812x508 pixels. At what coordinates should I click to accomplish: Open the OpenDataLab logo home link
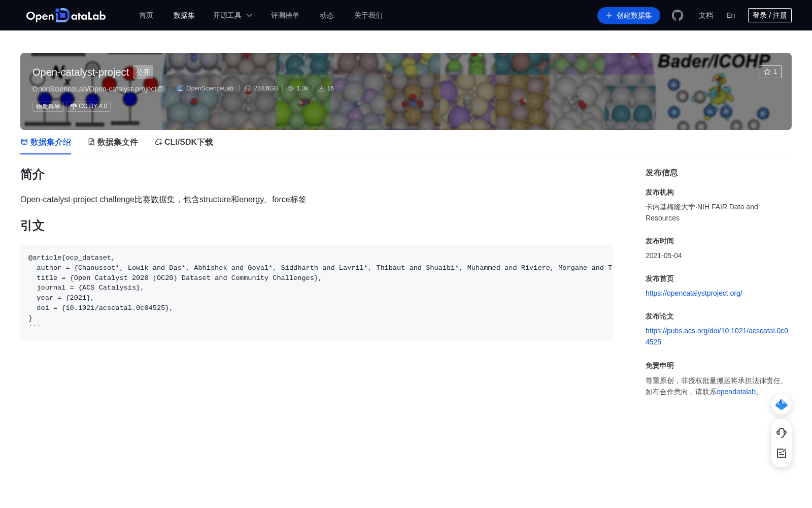click(66, 15)
